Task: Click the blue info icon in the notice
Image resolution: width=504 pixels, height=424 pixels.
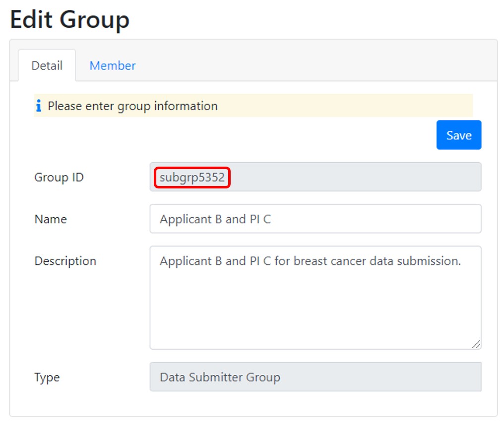Action: [39, 106]
